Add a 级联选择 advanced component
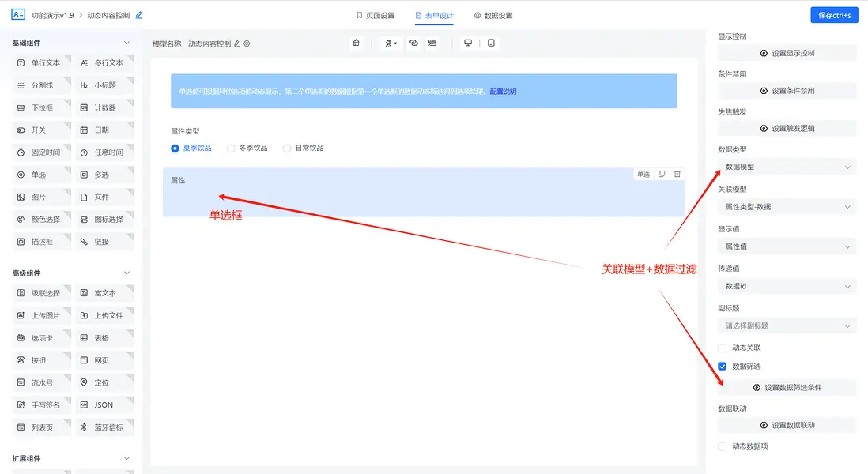Image resolution: width=868 pixels, height=474 pixels. (41, 293)
